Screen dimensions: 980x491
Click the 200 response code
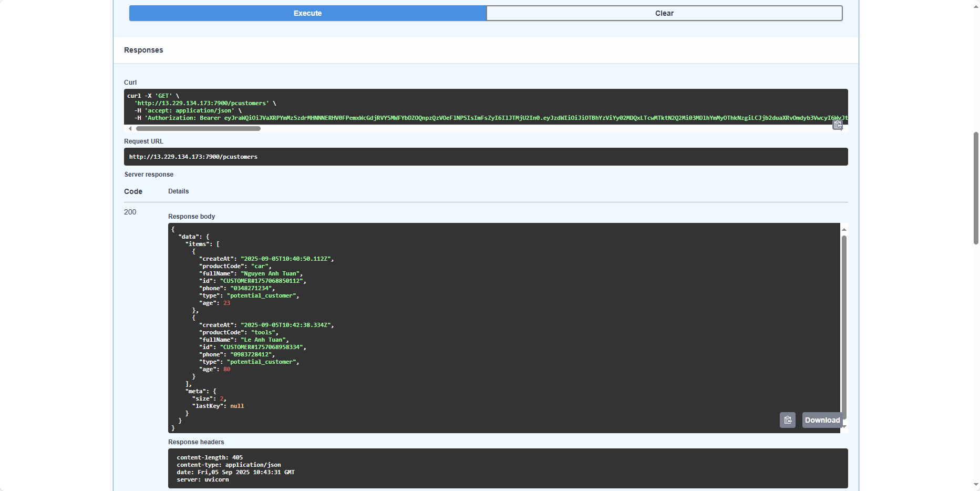(x=130, y=212)
